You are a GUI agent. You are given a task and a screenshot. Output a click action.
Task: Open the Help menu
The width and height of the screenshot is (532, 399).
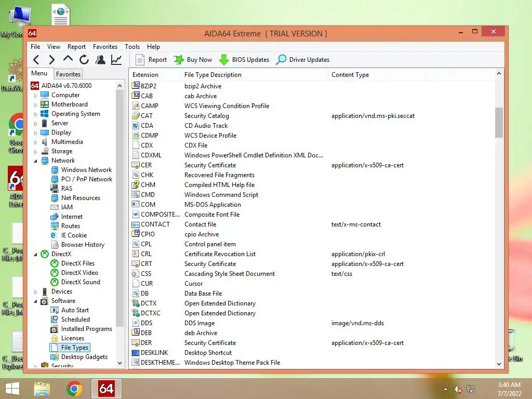pyautogui.click(x=153, y=47)
